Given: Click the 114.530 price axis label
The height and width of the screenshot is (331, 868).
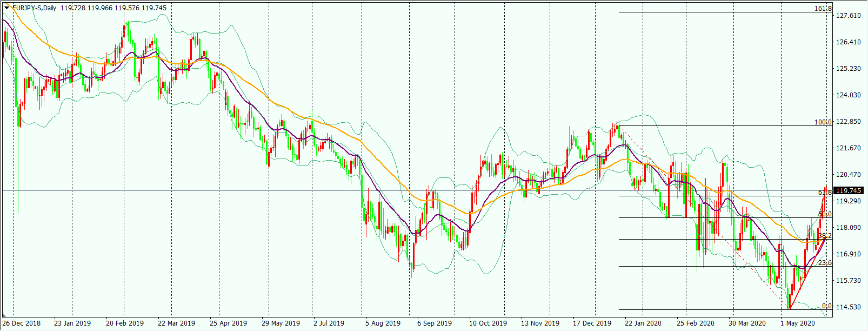Looking at the screenshot, I should tap(848, 307).
